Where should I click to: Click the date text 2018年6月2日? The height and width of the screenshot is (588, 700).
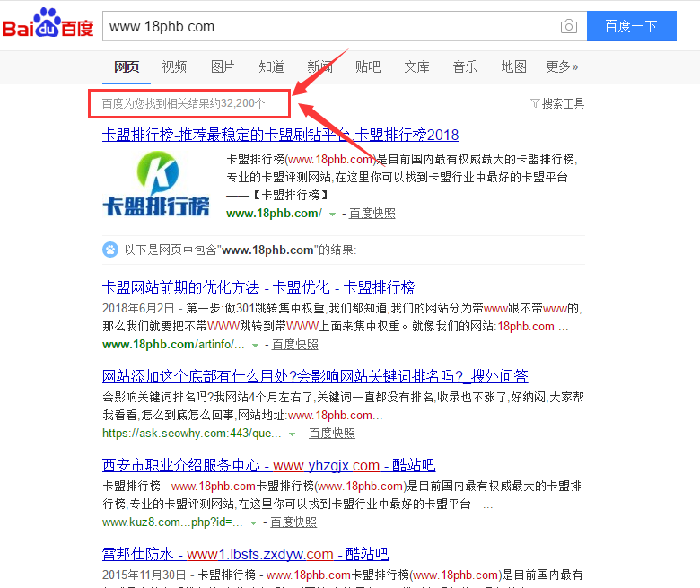pyautogui.click(x=138, y=308)
